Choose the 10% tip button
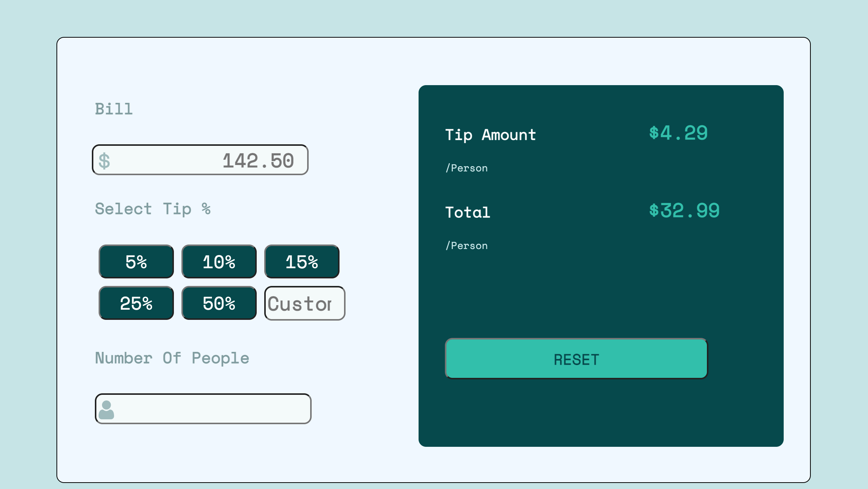Screen dimensions: 868x489 pos(219,262)
